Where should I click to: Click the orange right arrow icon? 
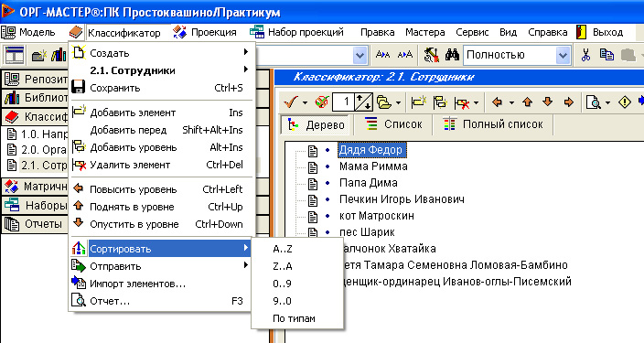(568, 102)
